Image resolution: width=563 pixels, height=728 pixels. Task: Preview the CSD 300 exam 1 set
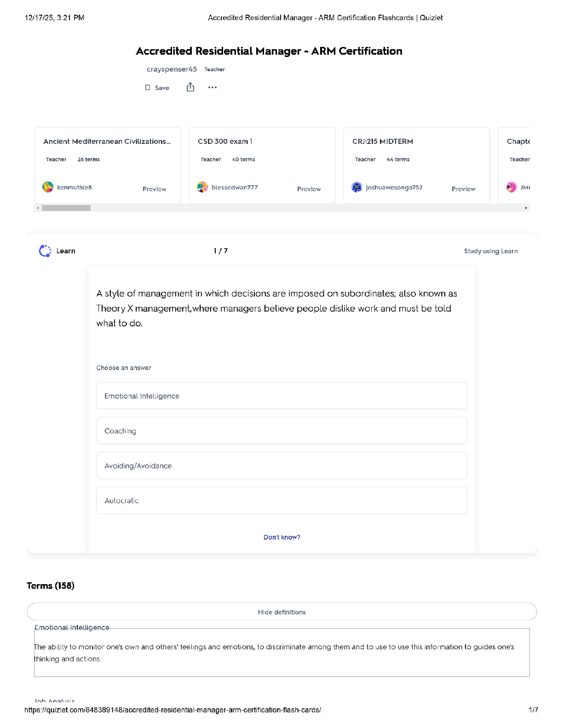coord(309,189)
